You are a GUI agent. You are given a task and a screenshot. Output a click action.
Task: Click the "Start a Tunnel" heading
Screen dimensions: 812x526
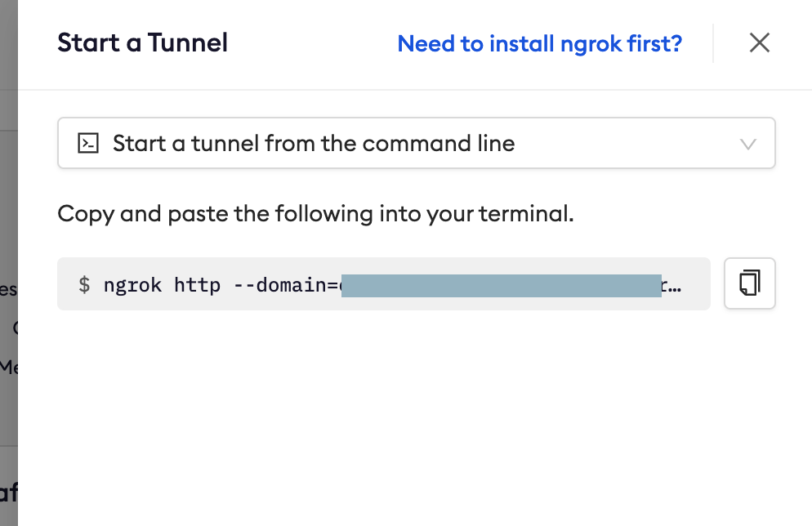click(x=142, y=42)
